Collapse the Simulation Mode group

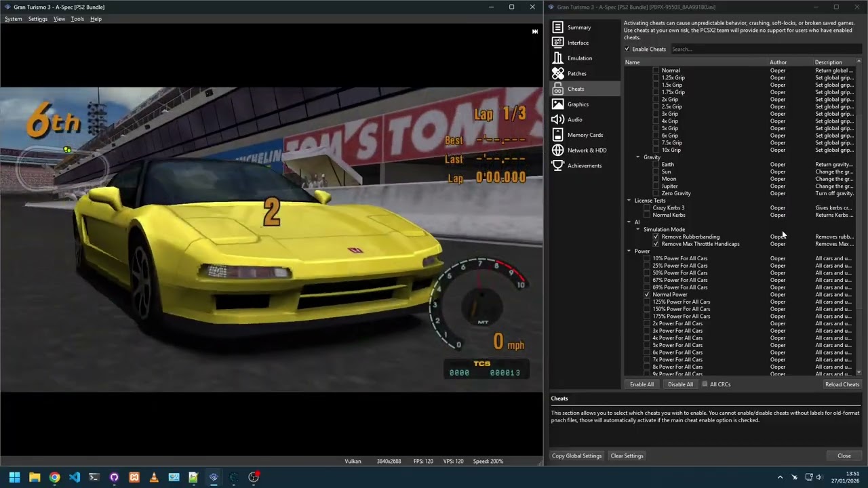(638, 230)
